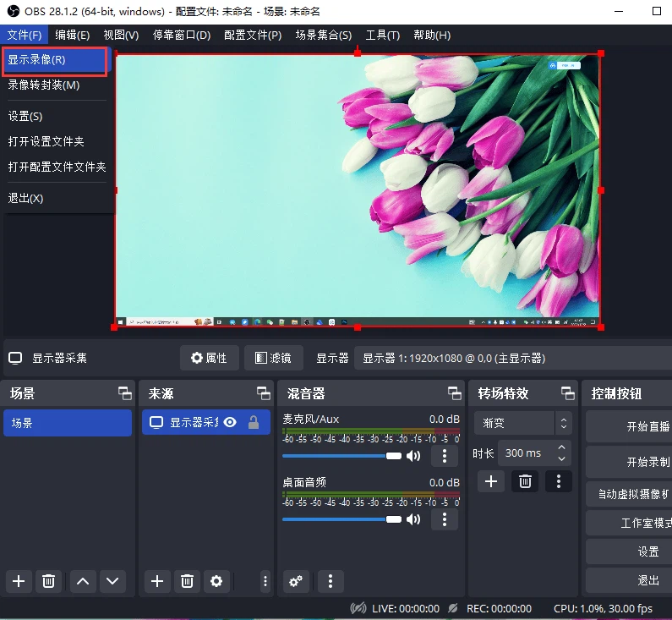Undock the 来源 panel via its float icon
This screenshot has height=620, width=672.
pos(264,393)
